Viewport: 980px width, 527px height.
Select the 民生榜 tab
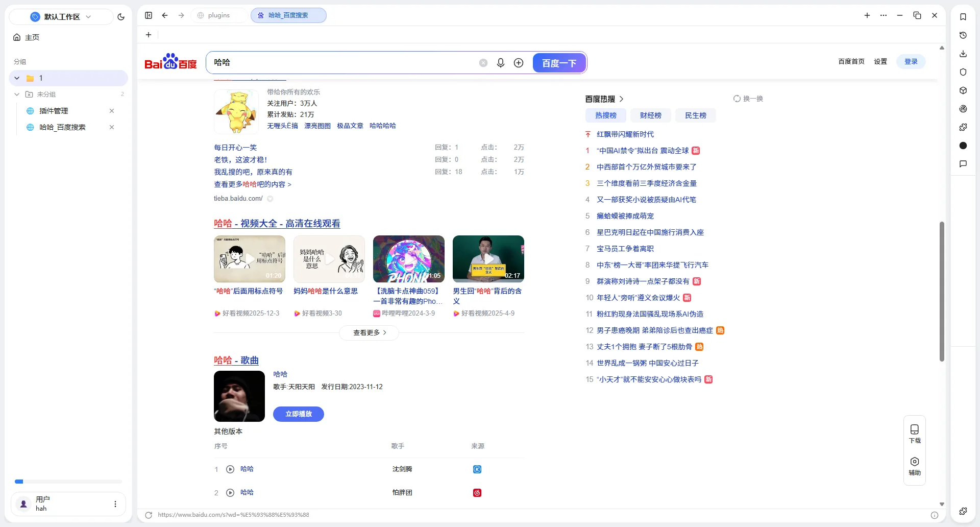[x=696, y=115]
